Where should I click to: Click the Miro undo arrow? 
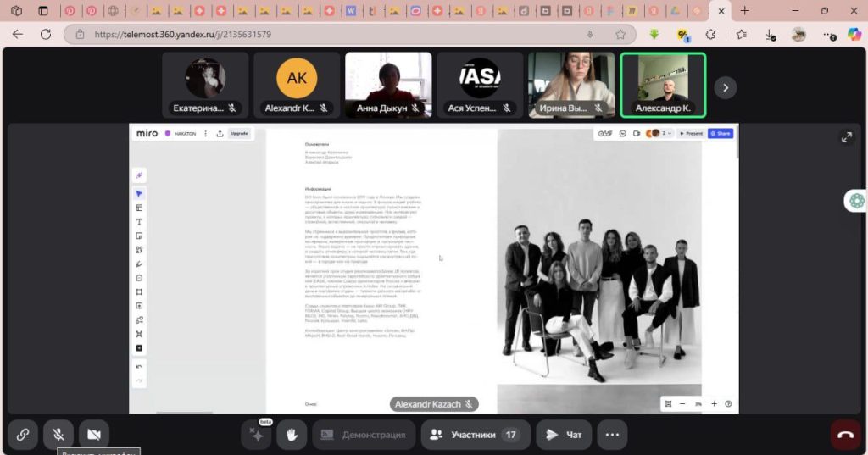[x=140, y=366]
